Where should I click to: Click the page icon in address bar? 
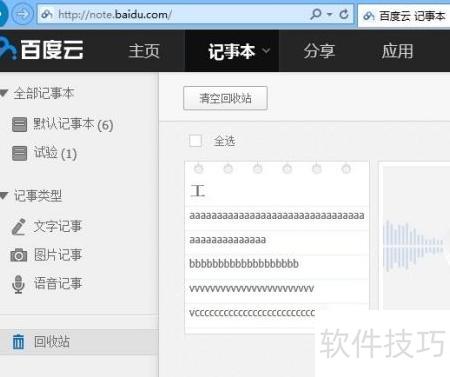(46, 14)
